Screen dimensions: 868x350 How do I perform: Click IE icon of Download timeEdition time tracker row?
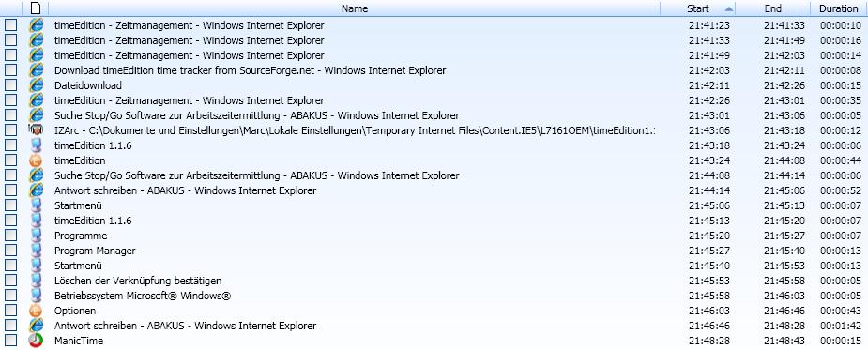pos(36,69)
